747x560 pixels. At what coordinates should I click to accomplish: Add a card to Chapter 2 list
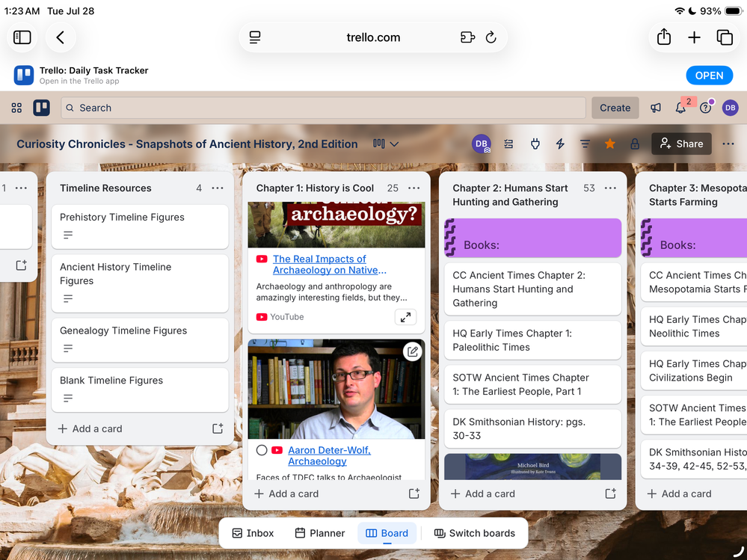click(482, 493)
